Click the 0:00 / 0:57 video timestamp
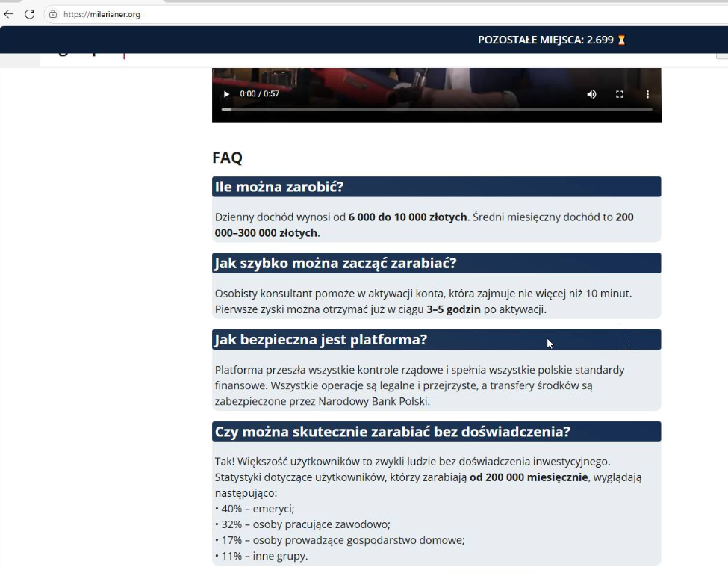Image resolution: width=728 pixels, height=573 pixels. (258, 94)
